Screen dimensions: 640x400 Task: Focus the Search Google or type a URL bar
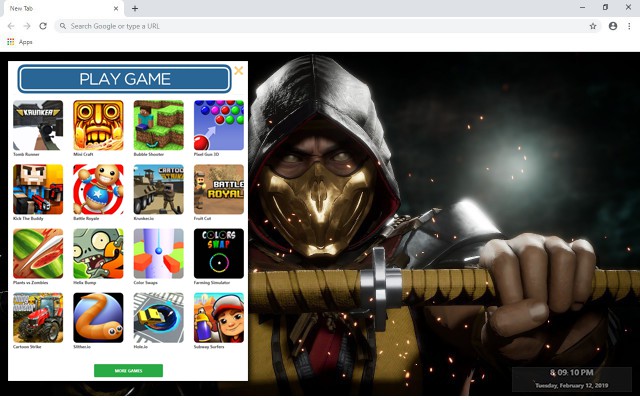tap(328, 26)
